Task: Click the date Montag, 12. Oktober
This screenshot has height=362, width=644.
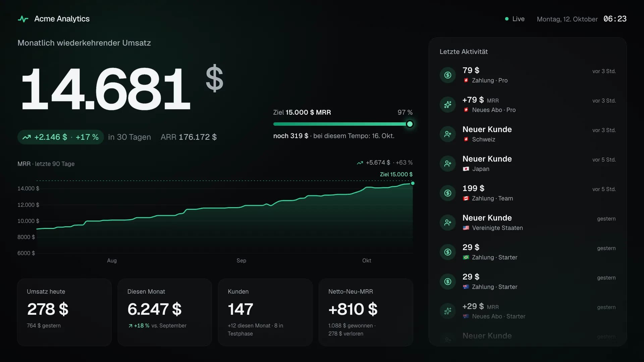Action: 567,19
